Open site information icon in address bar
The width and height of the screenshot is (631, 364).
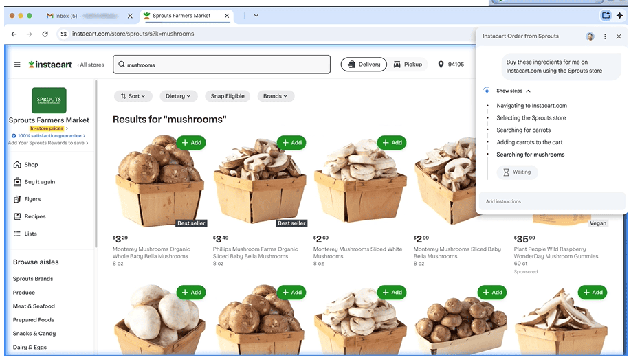(x=64, y=34)
